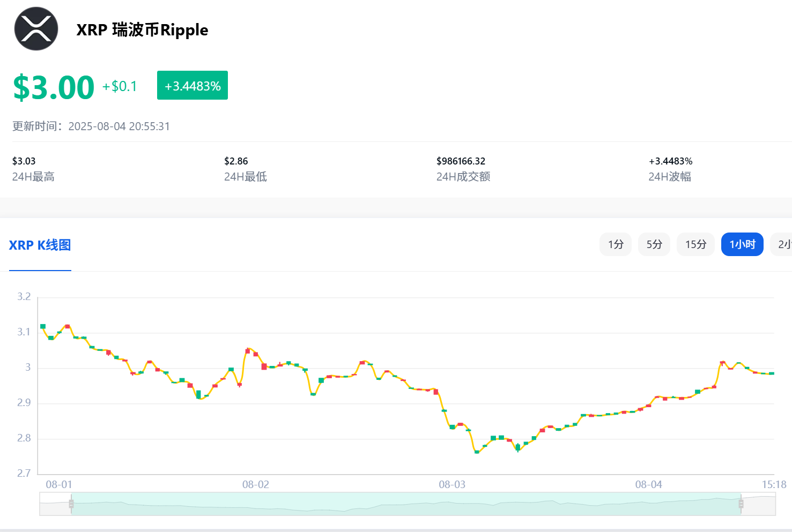Click the 3.2 y-axis price label

click(x=24, y=297)
